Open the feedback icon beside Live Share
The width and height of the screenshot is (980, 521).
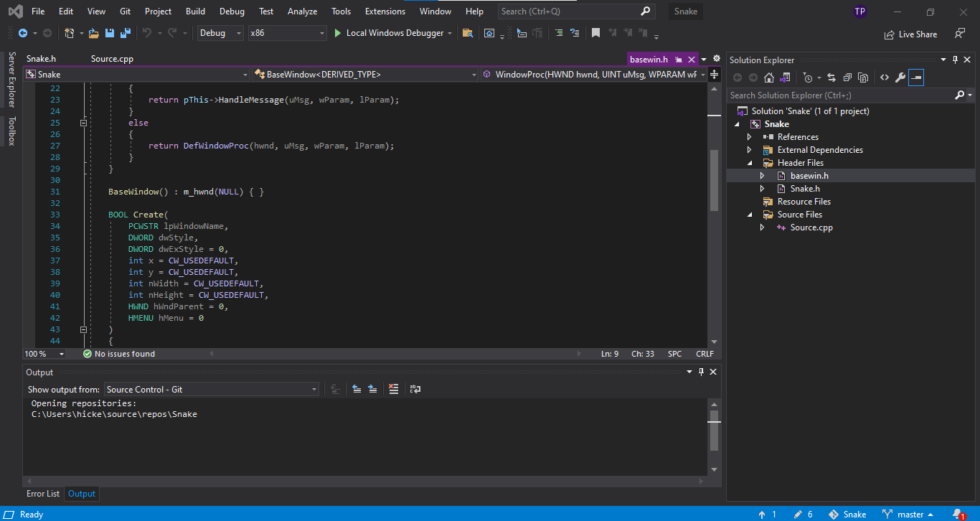pos(960,33)
